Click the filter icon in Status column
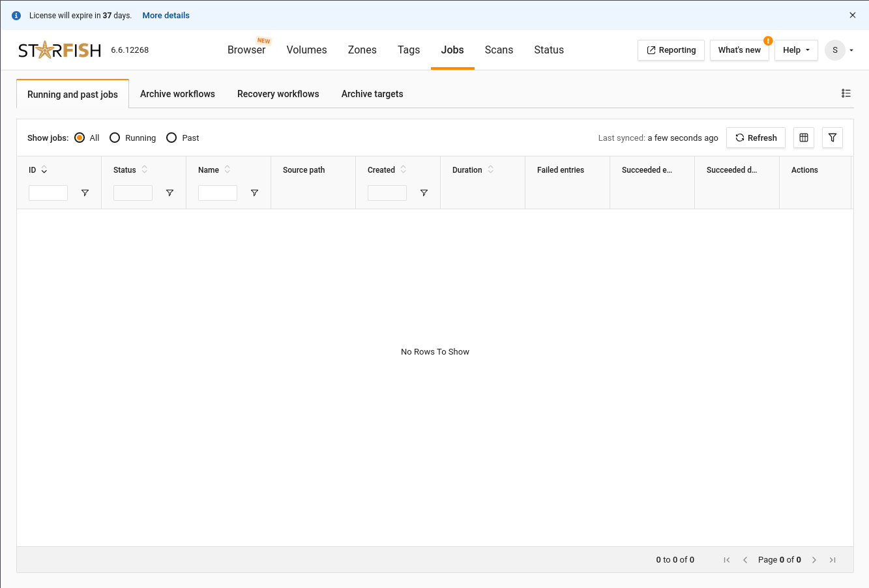 click(169, 193)
